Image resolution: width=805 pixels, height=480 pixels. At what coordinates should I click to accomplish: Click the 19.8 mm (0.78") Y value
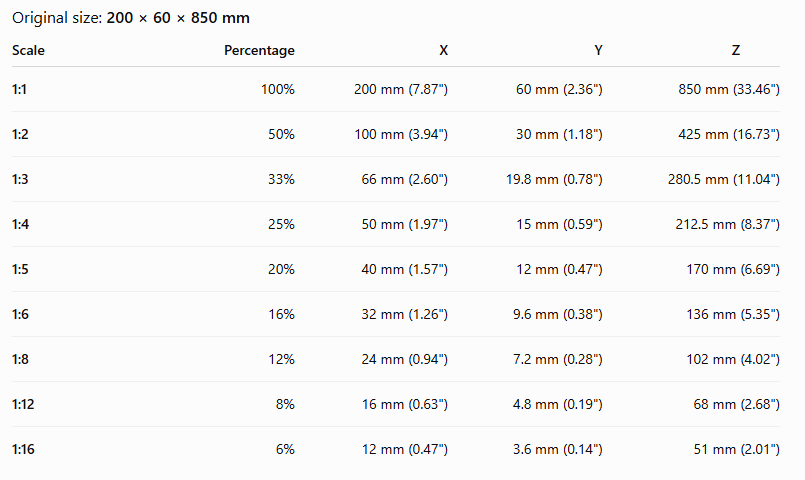coord(554,179)
